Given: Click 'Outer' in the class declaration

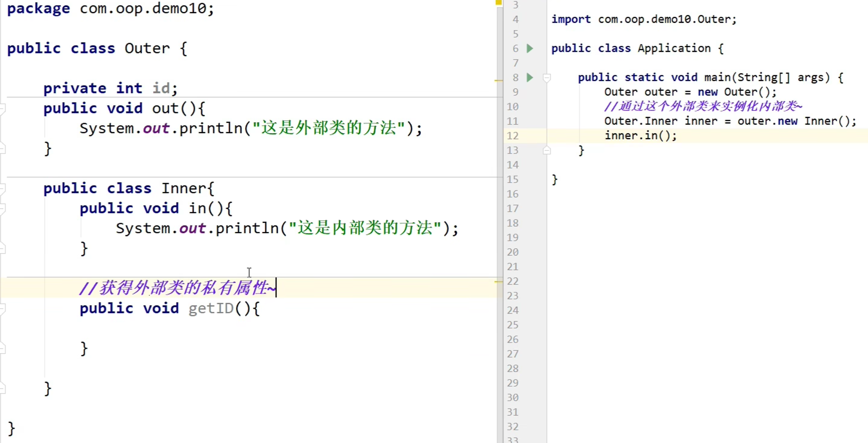Looking at the screenshot, I should 147,48.
